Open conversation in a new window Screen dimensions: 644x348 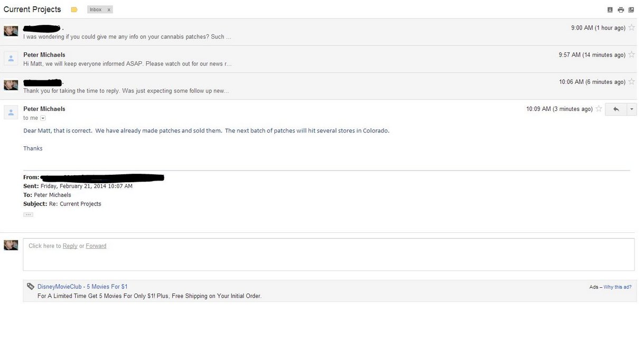[x=631, y=10]
